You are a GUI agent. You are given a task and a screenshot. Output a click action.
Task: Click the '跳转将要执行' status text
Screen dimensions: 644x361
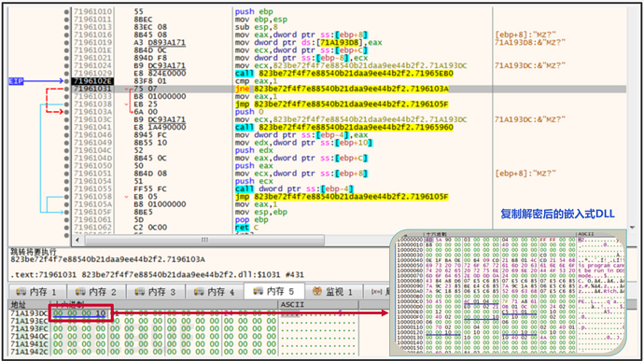pos(34,252)
